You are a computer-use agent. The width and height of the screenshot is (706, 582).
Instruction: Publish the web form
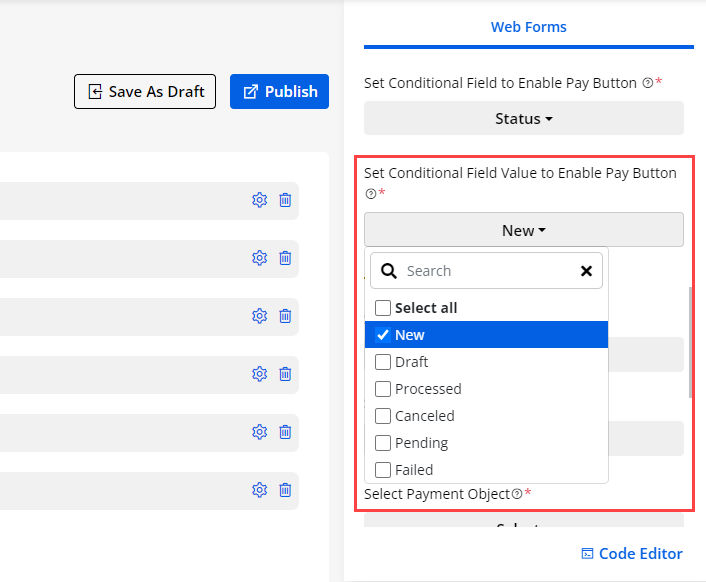point(279,91)
